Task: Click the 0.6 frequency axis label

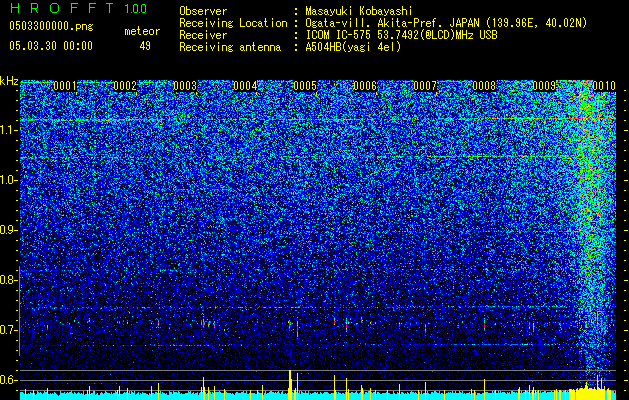Action: click(8, 380)
